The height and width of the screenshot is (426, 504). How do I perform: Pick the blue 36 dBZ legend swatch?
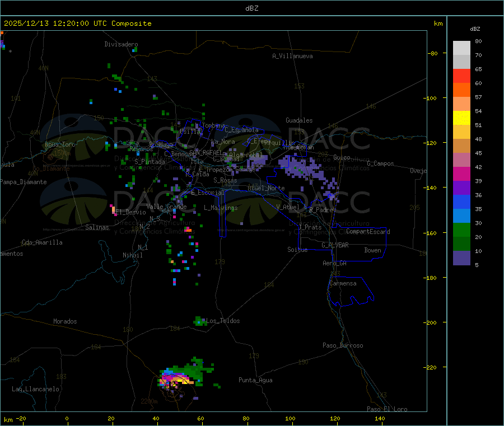(x=461, y=202)
